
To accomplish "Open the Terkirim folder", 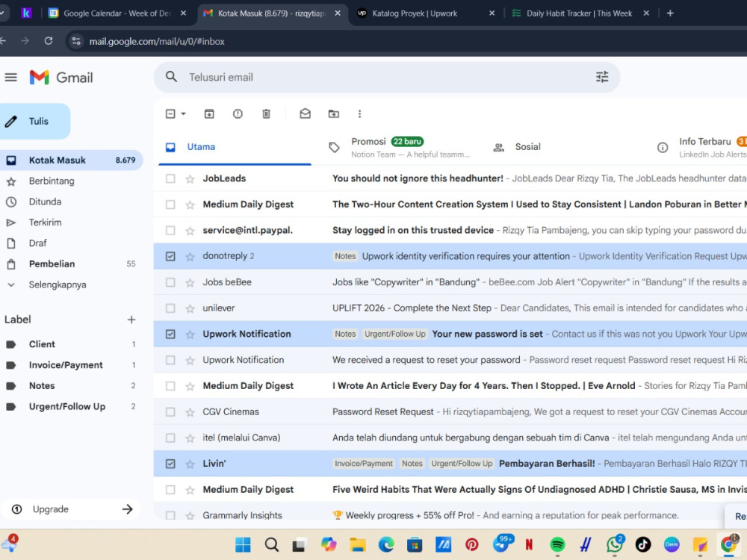I will click(46, 223).
